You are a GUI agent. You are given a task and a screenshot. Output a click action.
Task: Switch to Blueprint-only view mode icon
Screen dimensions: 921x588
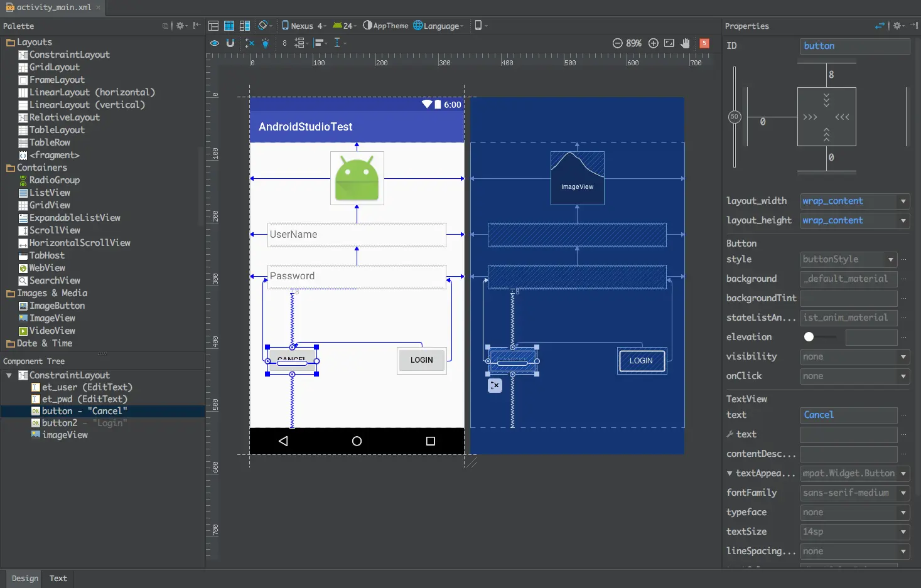tap(229, 26)
